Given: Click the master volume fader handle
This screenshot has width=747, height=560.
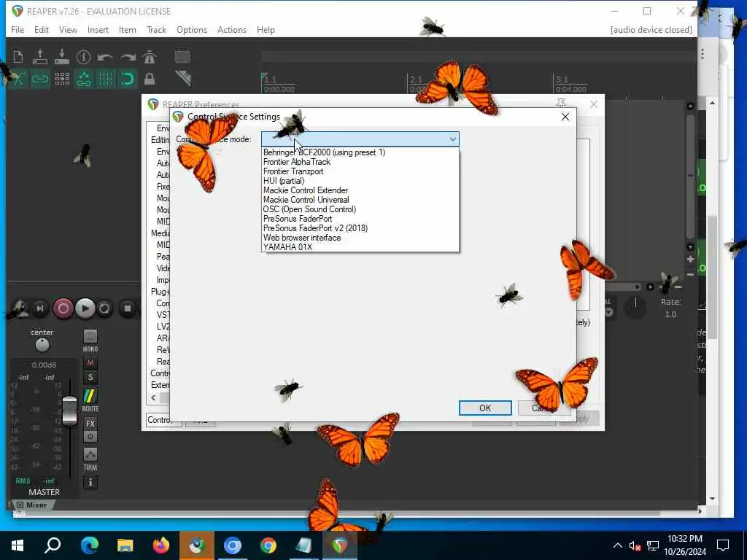Looking at the screenshot, I should click(69, 411).
